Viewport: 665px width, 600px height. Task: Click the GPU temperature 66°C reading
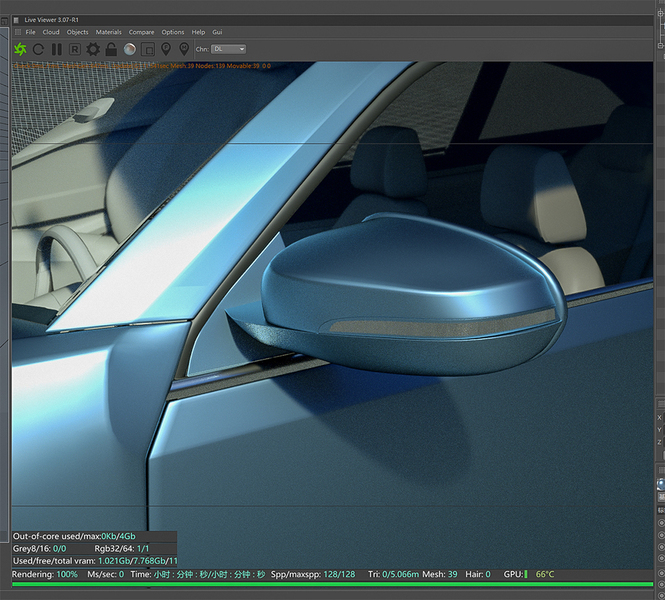(x=545, y=574)
